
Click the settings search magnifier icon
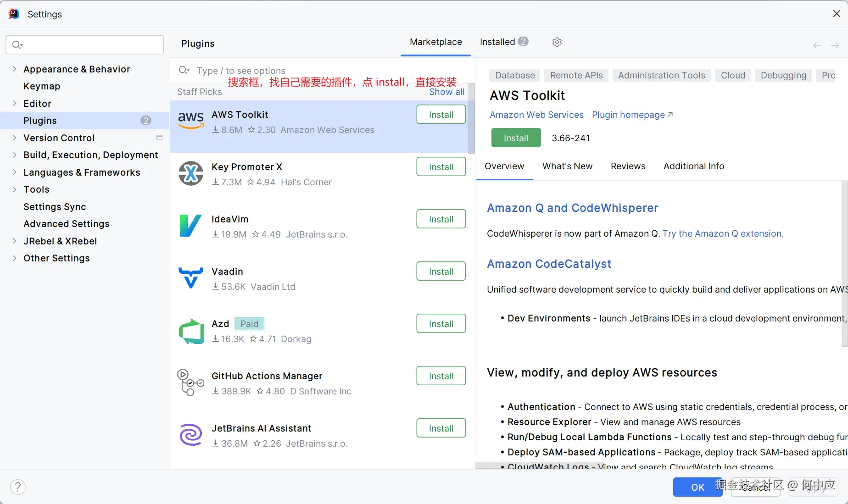coord(17,44)
